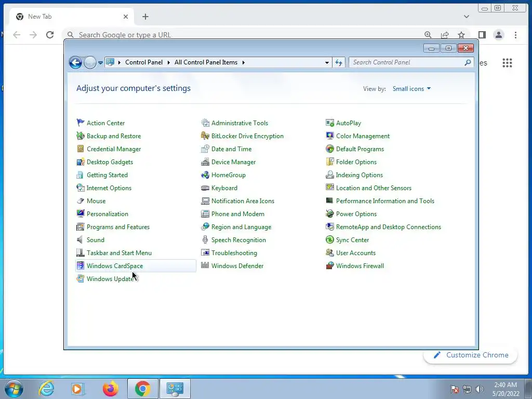
Task: Open the Troubleshooting item
Action: [234, 253]
